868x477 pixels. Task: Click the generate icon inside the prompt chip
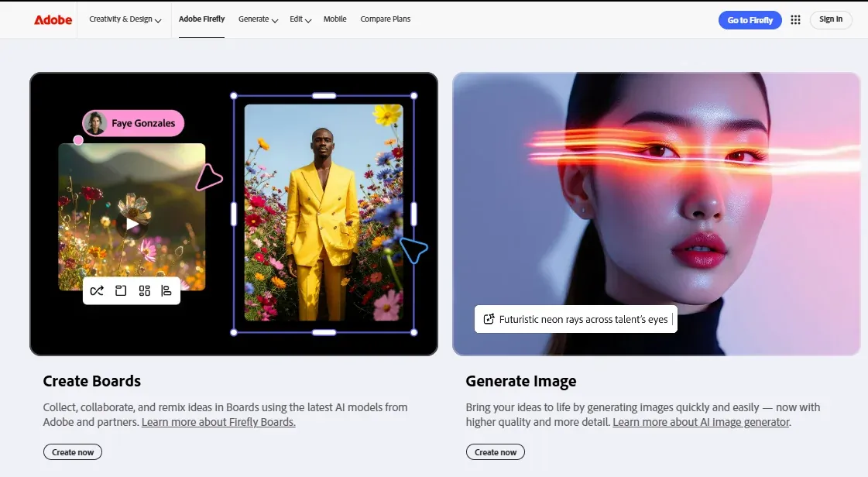pyautogui.click(x=488, y=318)
